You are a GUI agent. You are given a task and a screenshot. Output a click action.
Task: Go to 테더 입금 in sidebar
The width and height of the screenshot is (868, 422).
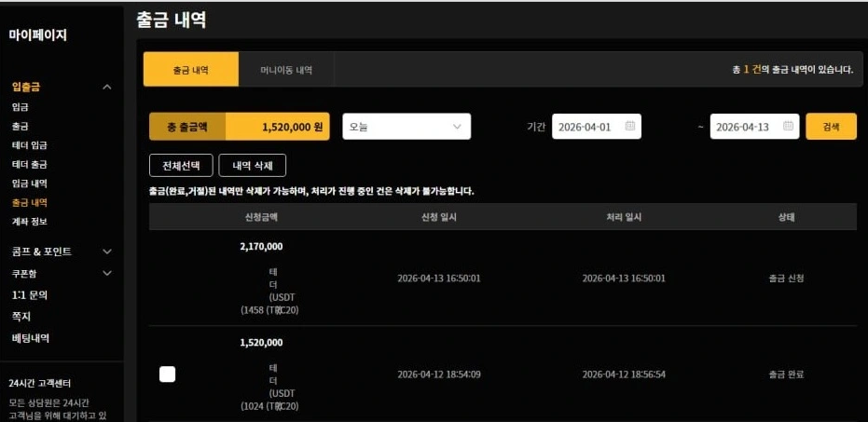[29, 145]
